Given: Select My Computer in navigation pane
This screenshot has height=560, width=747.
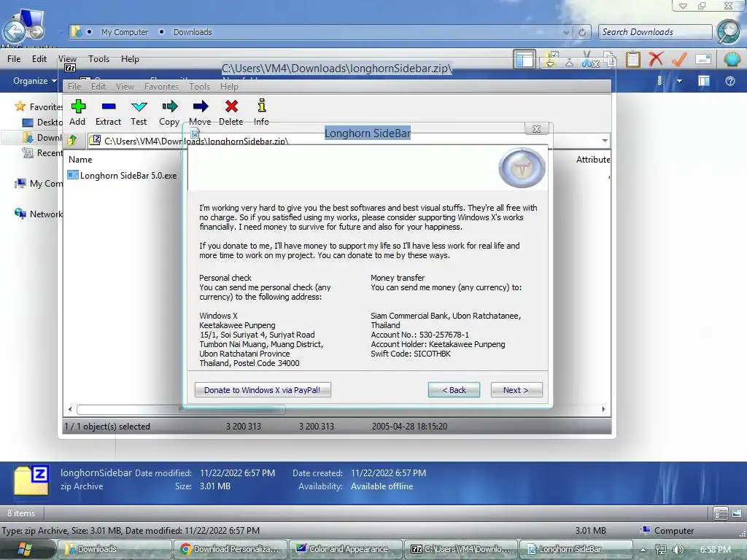Looking at the screenshot, I should coord(39,183).
